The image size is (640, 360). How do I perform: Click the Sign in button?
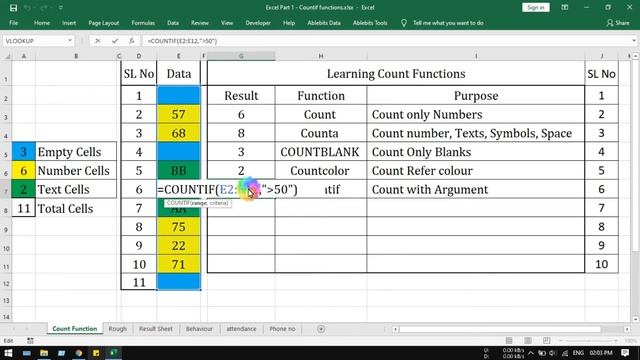coord(536,7)
